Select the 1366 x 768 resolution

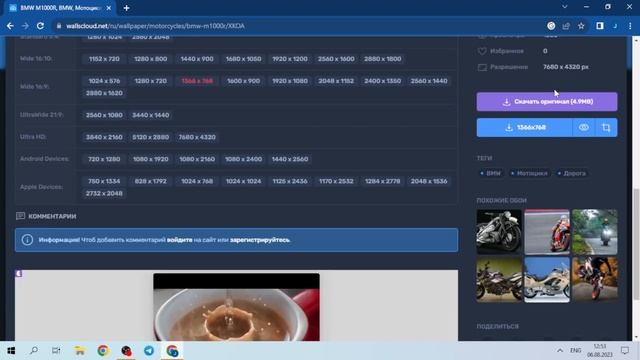[197, 81]
